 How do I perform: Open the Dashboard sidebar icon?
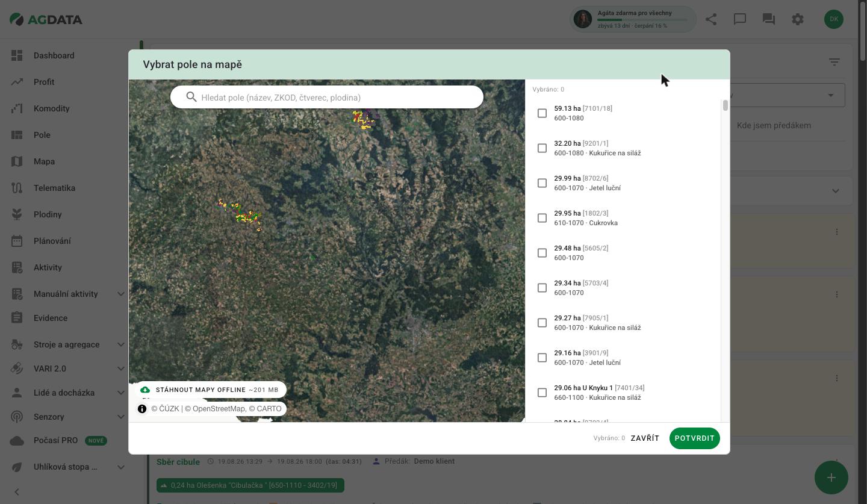pos(17,55)
